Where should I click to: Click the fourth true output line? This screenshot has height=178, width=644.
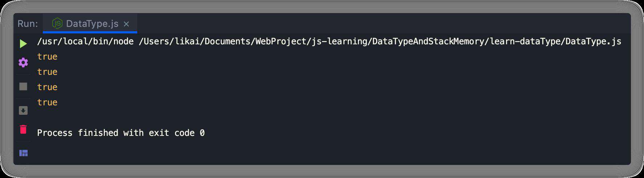pos(47,102)
